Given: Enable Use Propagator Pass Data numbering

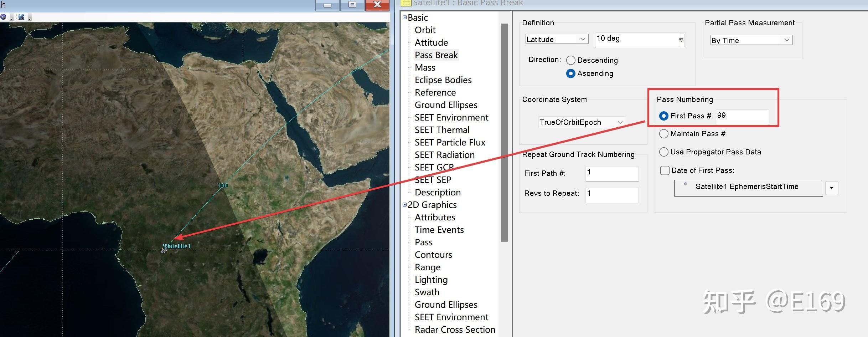Looking at the screenshot, I should 663,152.
